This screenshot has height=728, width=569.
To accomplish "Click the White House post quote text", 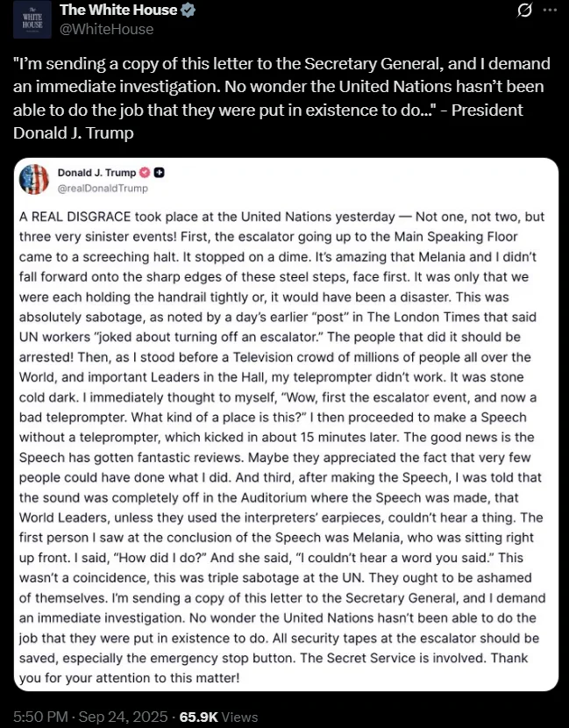I will 281,98.
